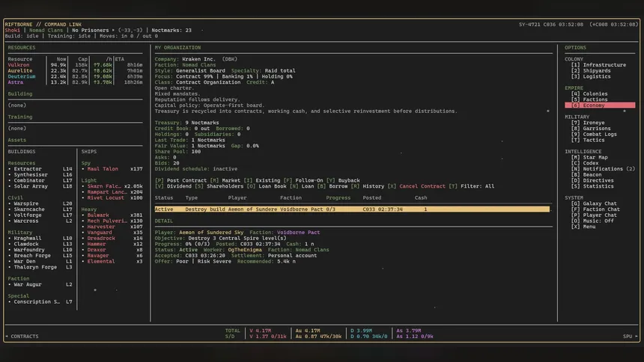644x362 pixels.
Task: Select the Solar Array building
Action: [40, 186]
